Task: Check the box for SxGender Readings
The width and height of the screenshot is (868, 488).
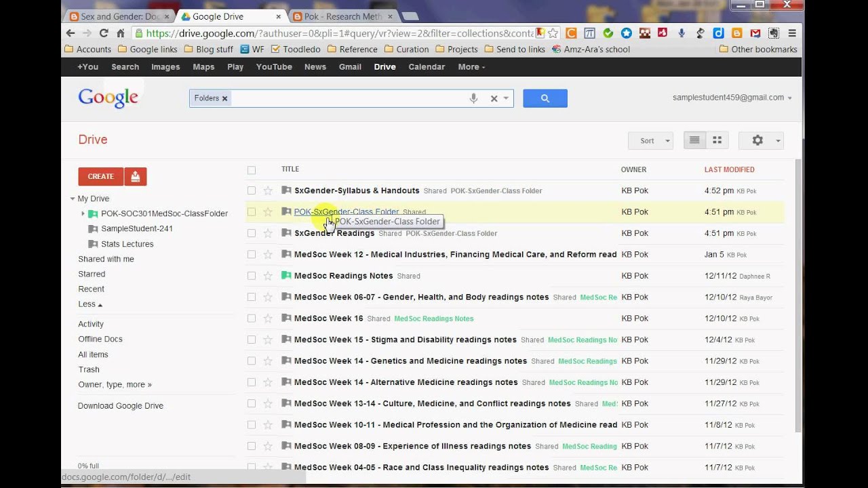Action: 252,233
